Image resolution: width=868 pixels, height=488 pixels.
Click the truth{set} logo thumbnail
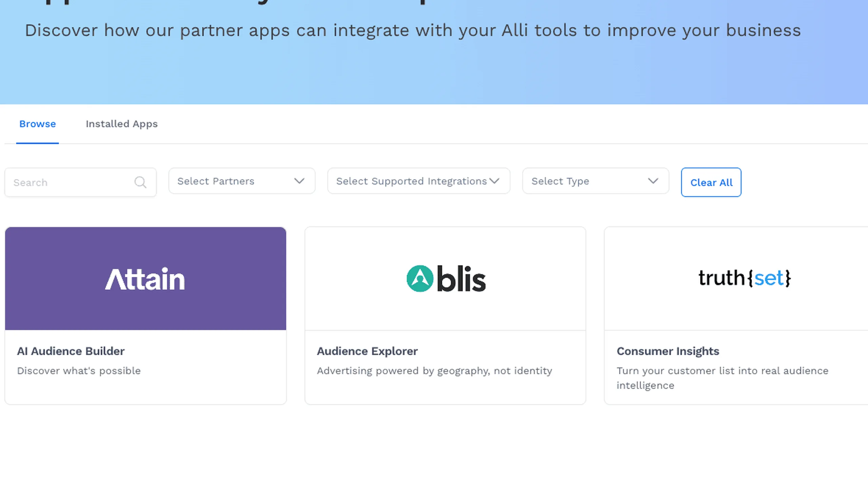pos(736,279)
